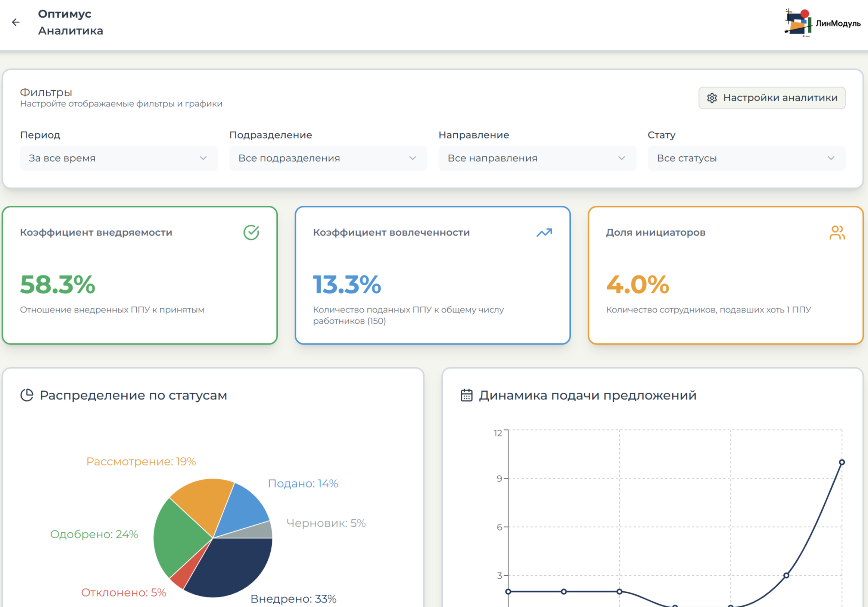Click the trending-up icon on Коэффициент вовлеченности
This screenshot has height=607, width=868.
(x=544, y=233)
